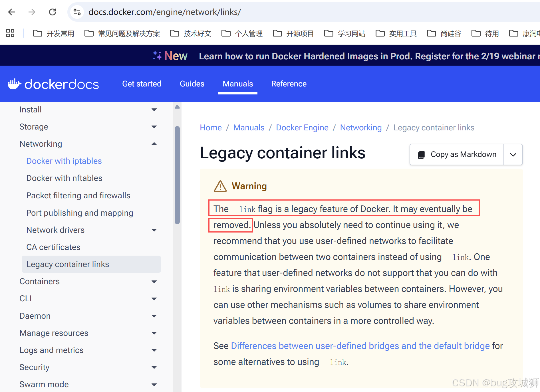The image size is (540, 392).
Task: Click the 'Legacy container links' page heading
Action: click(283, 153)
